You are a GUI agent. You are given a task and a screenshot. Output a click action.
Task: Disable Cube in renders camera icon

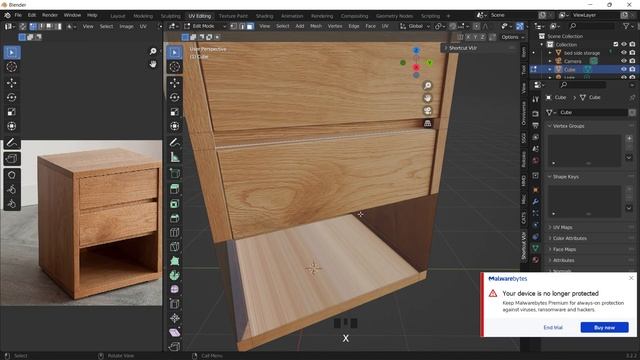click(x=632, y=69)
